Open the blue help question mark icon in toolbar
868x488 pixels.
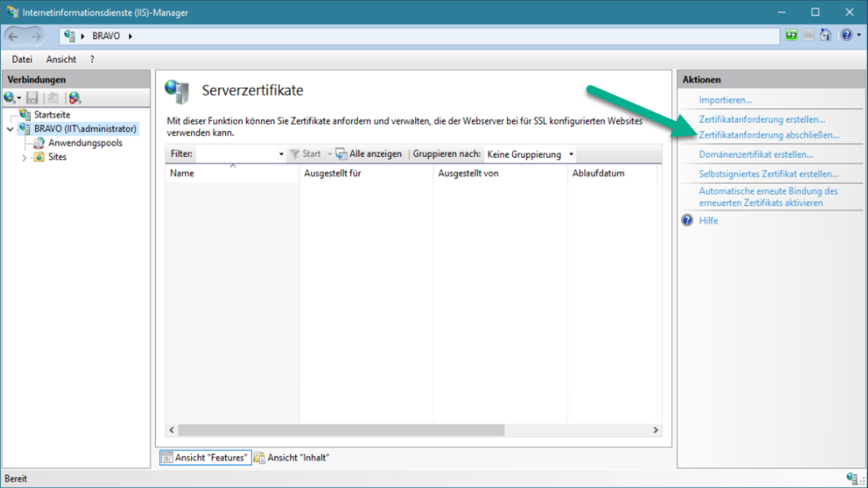click(846, 36)
